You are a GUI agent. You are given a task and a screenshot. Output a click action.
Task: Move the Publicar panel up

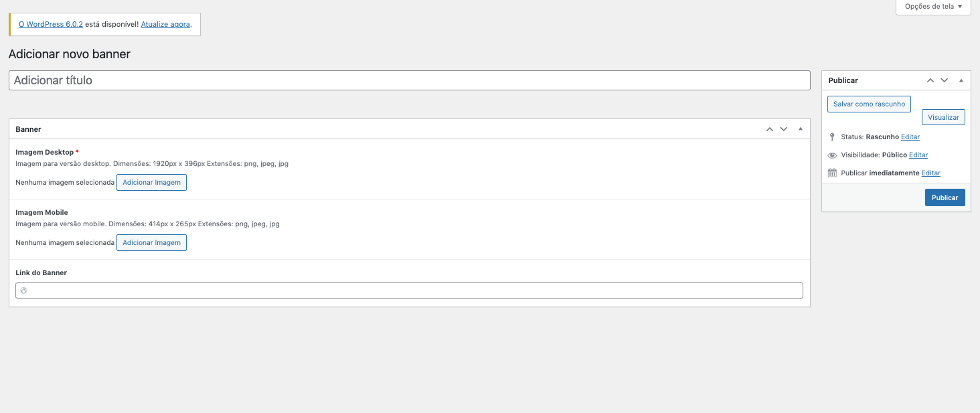(x=930, y=80)
